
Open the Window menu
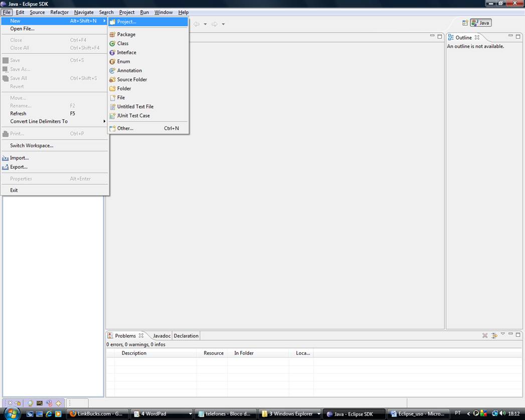point(163,13)
